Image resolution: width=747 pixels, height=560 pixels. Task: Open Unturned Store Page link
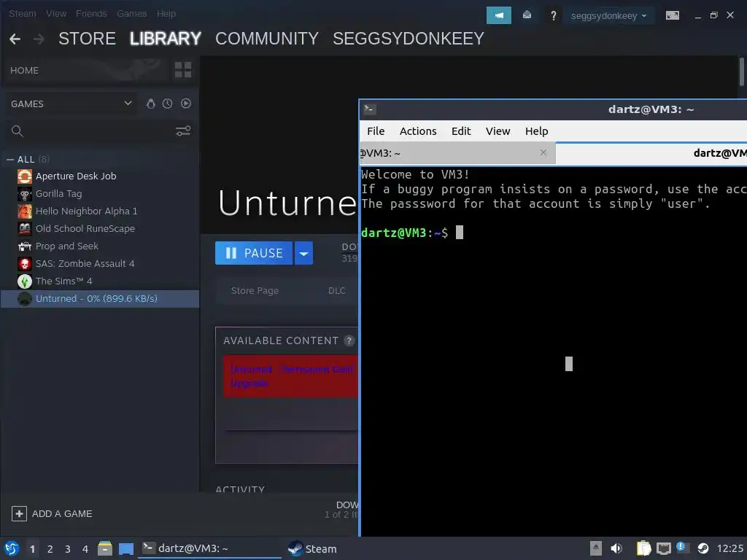[255, 290]
